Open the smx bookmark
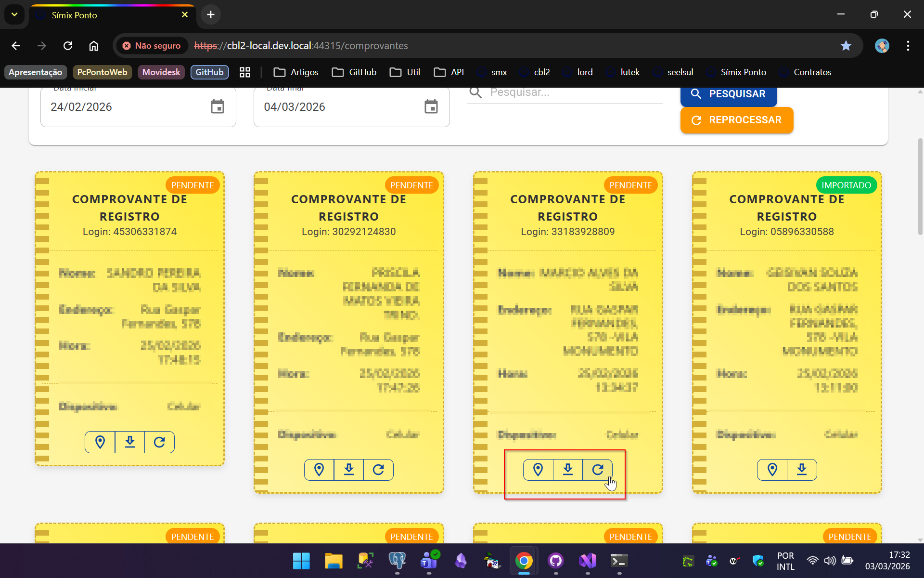This screenshot has width=924, height=578. [x=492, y=72]
